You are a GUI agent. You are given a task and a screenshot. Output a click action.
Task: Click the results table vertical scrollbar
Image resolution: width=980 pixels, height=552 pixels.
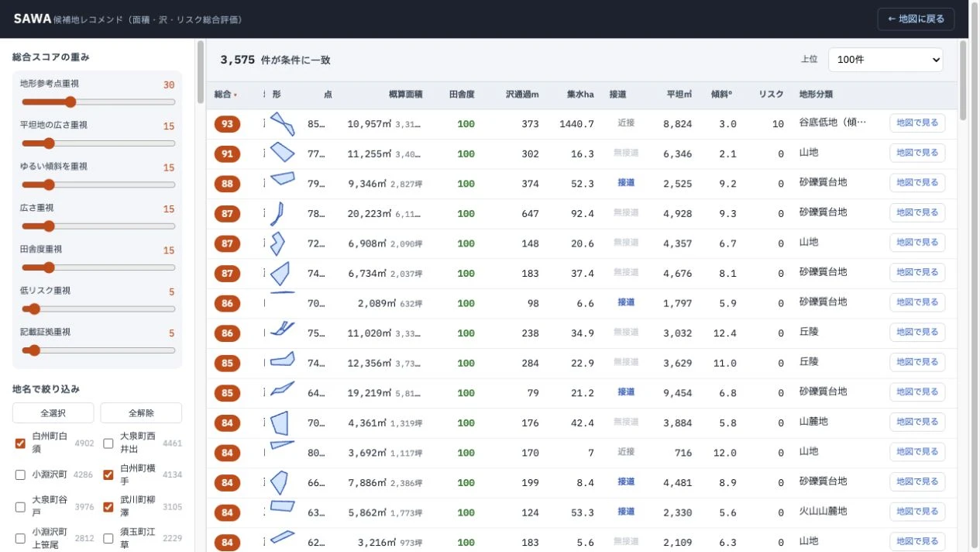click(x=963, y=81)
